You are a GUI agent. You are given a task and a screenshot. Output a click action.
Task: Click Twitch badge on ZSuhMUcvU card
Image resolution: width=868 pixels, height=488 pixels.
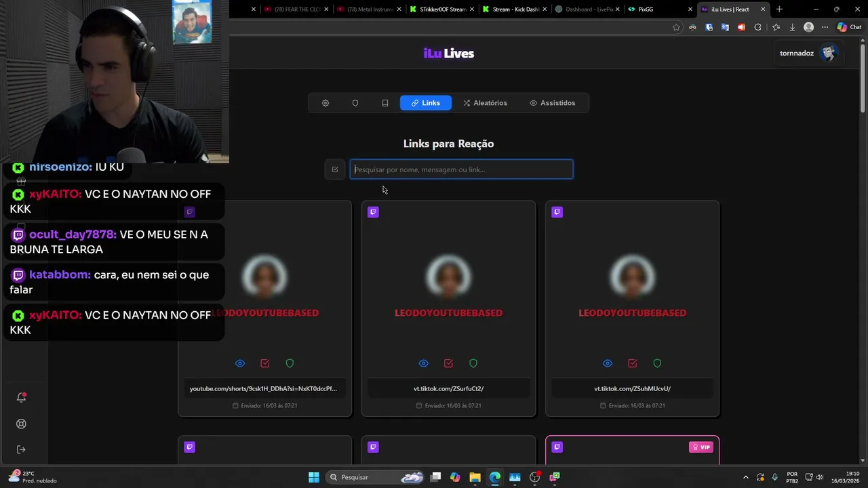point(557,212)
